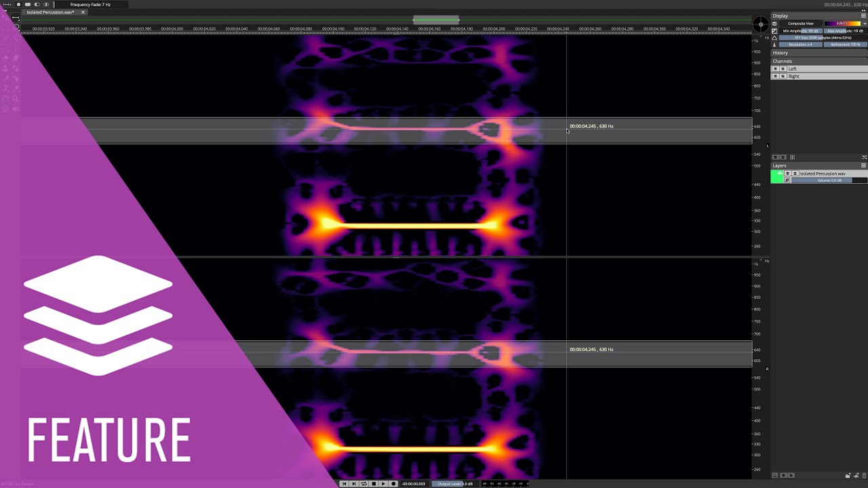This screenshot has height=488, width=868.
Task: Click the Composite View button
Action: [x=800, y=24]
